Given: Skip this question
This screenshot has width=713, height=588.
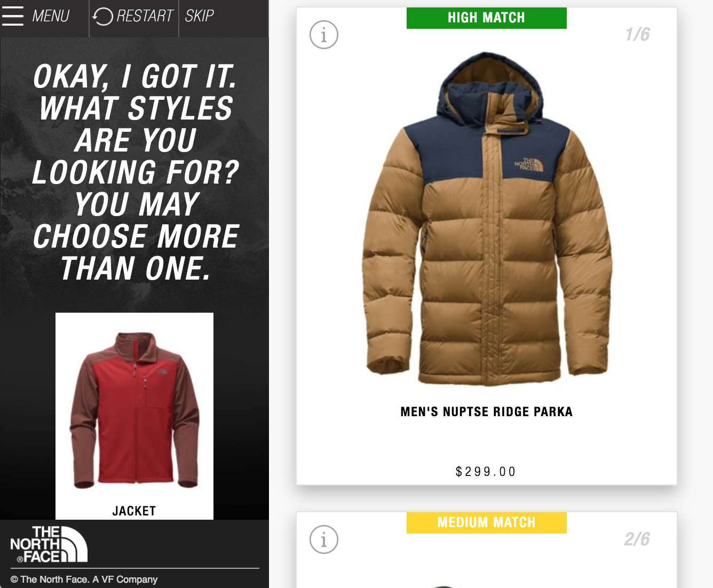Looking at the screenshot, I should (x=199, y=16).
